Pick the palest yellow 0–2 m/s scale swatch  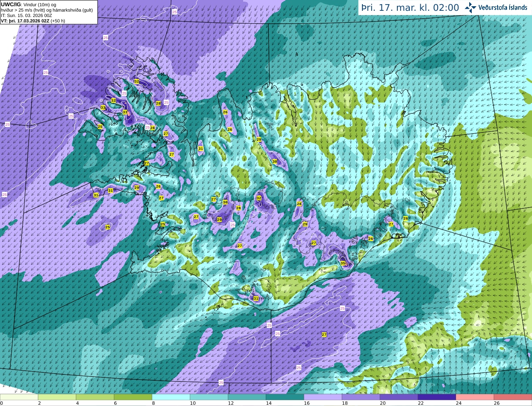tap(19, 397)
